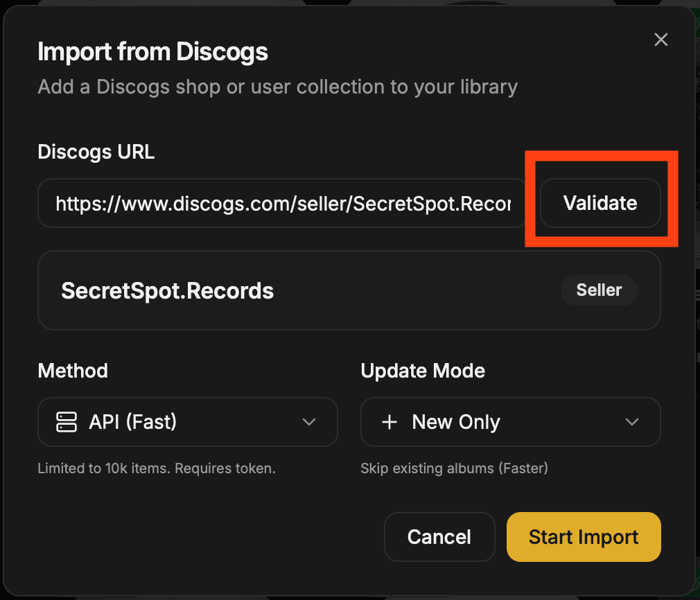Click the API server stack icon in Method

click(66, 422)
